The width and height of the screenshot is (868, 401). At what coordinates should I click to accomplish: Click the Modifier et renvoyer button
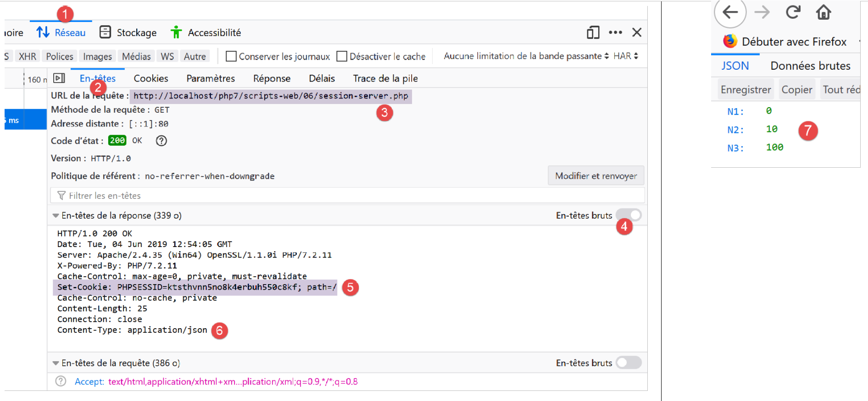click(x=596, y=176)
